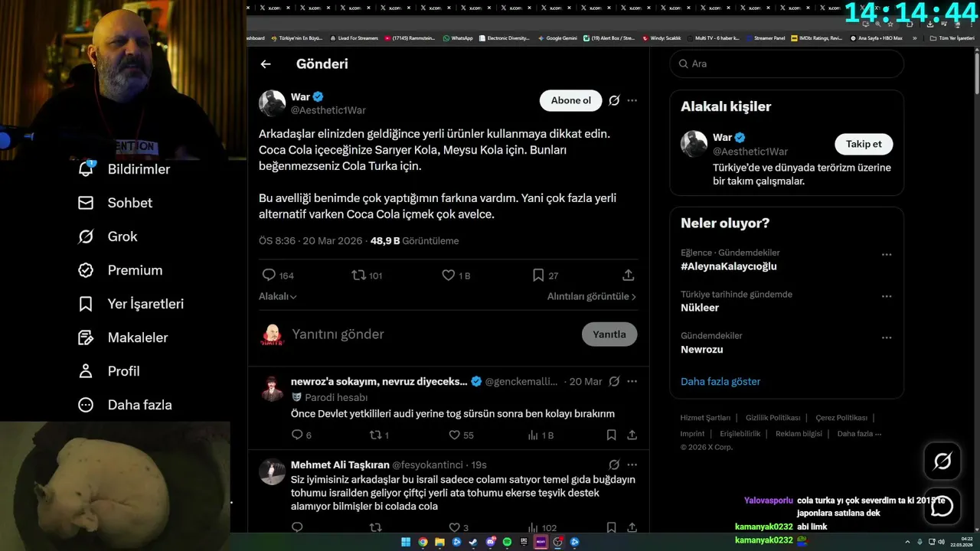Open Mehmet Ali Taşkıran's profile name
Screen dimensions: 980x551
(x=340, y=465)
